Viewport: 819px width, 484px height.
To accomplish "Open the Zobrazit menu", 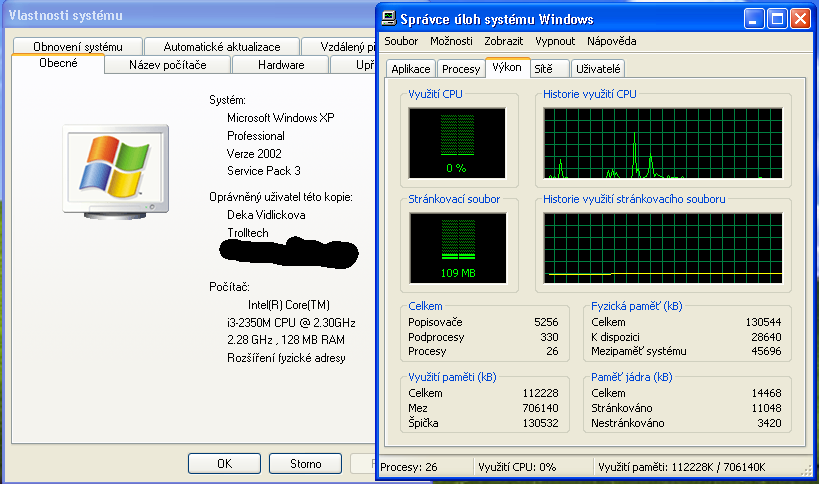I will tap(504, 41).
